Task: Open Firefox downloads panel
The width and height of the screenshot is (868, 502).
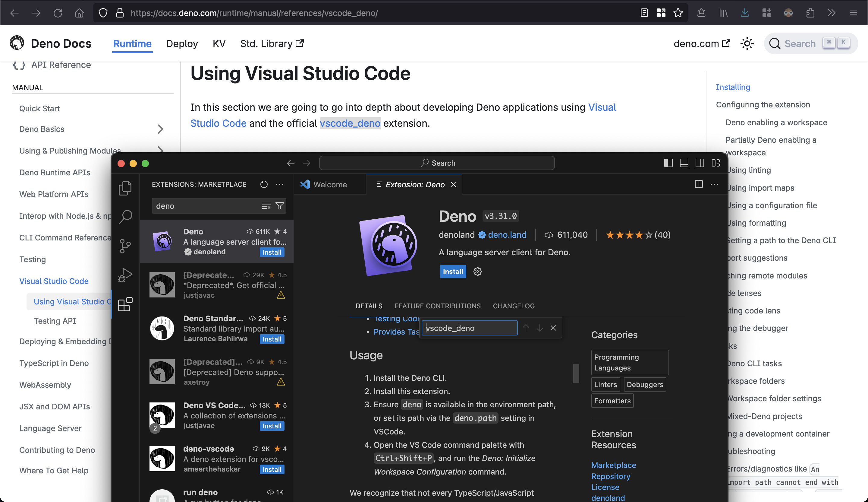Action: tap(745, 13)
